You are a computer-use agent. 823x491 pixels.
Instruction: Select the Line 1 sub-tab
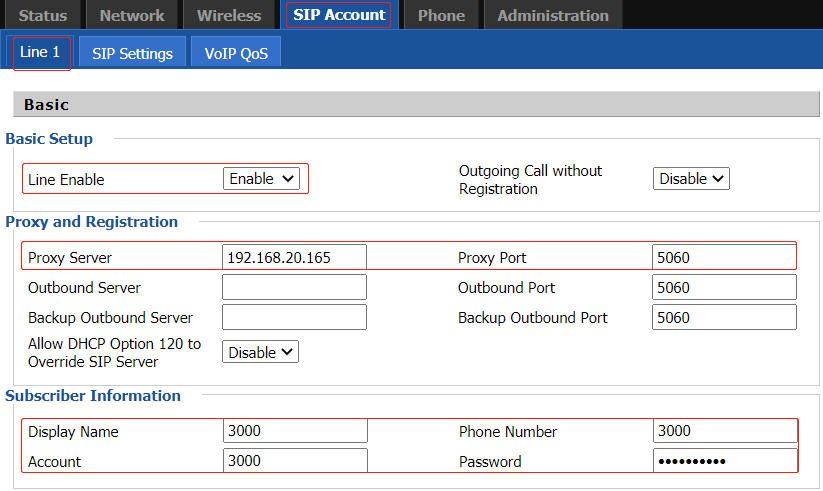[40, 52]
